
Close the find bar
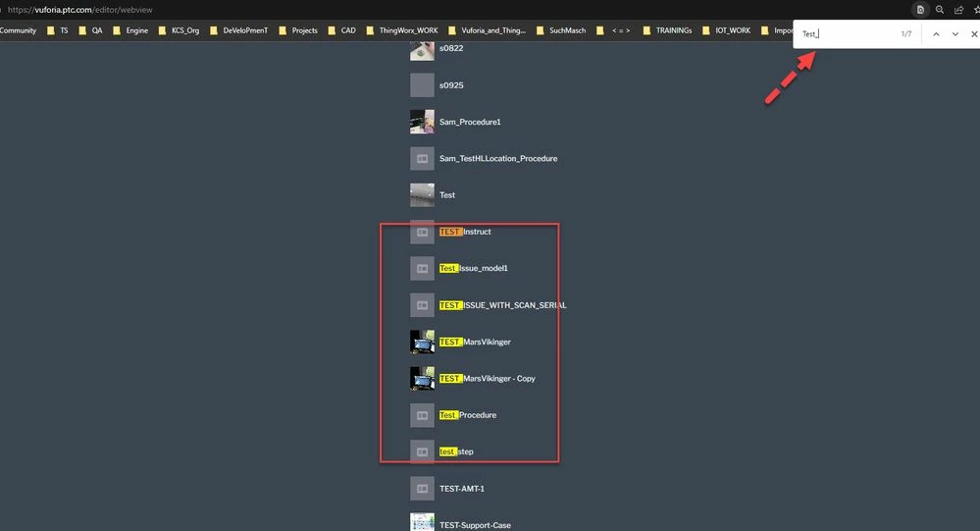tap(974, 33)
